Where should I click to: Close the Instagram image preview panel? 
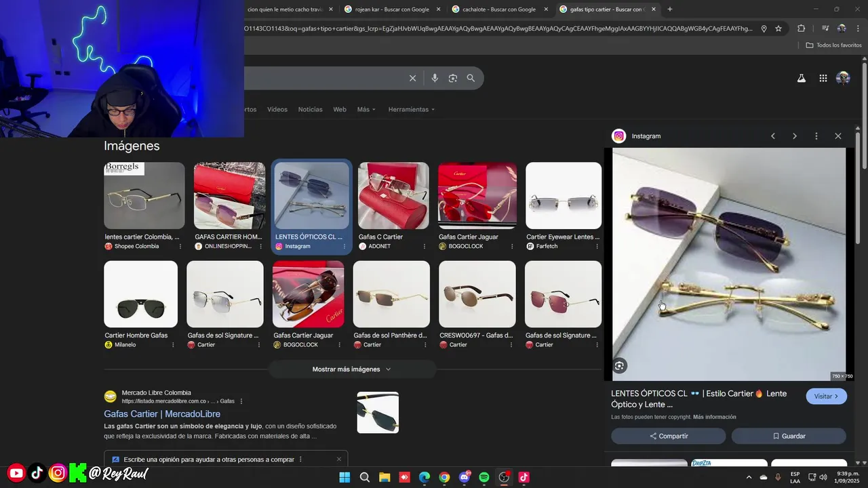coord(838,136)
